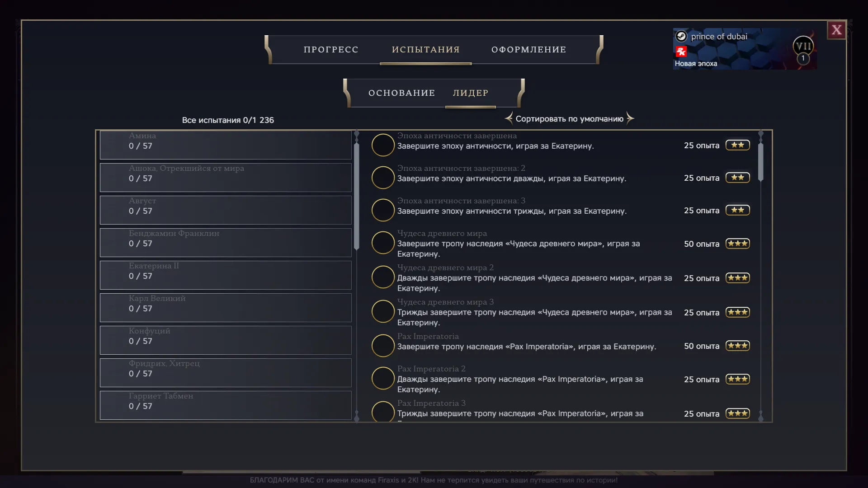
Task: Select the ЛИДЕР sub-tab
Action: [x=471, y=93]
